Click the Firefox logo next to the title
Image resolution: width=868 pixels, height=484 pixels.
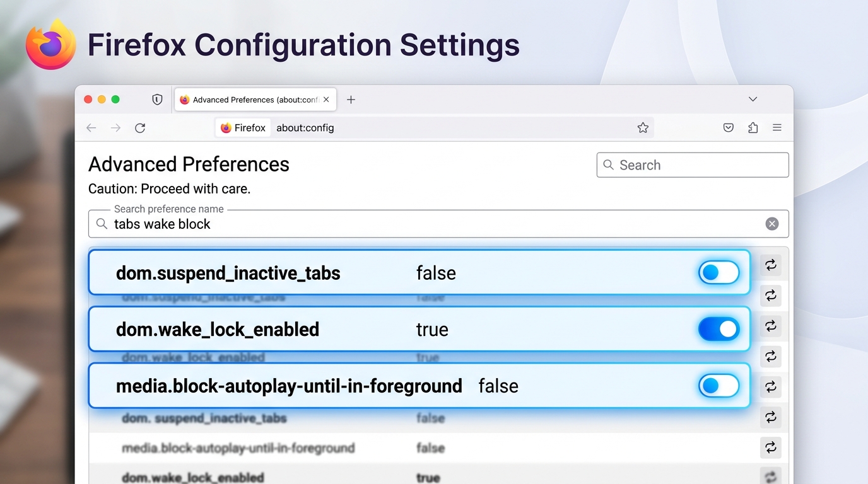coord(51,44)
